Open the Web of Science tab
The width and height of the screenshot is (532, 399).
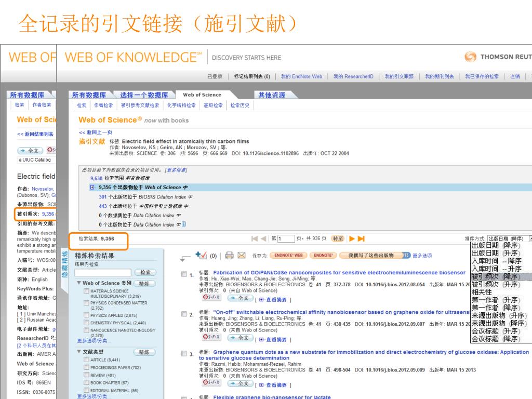(202, 95)
